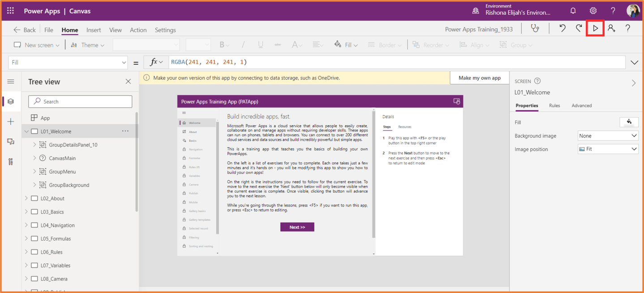The height and width of the screenshot is (293, 644).
Task: Select the Tree view layers icon
Action: coord(11,102)
